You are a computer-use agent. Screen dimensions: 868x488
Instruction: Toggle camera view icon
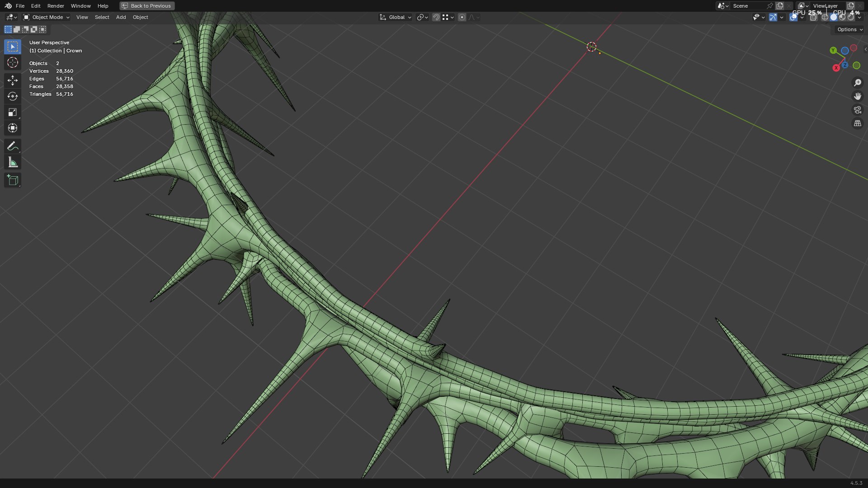click(x=857, y=110)
